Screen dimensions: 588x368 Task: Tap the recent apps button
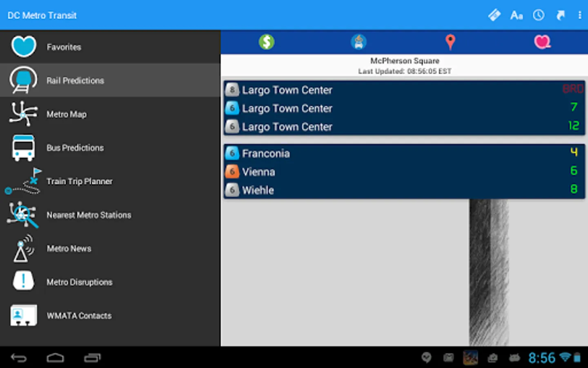[92, 358]
